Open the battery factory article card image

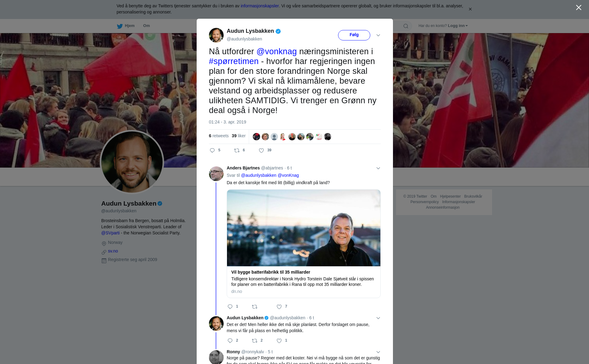click(304, 228)
